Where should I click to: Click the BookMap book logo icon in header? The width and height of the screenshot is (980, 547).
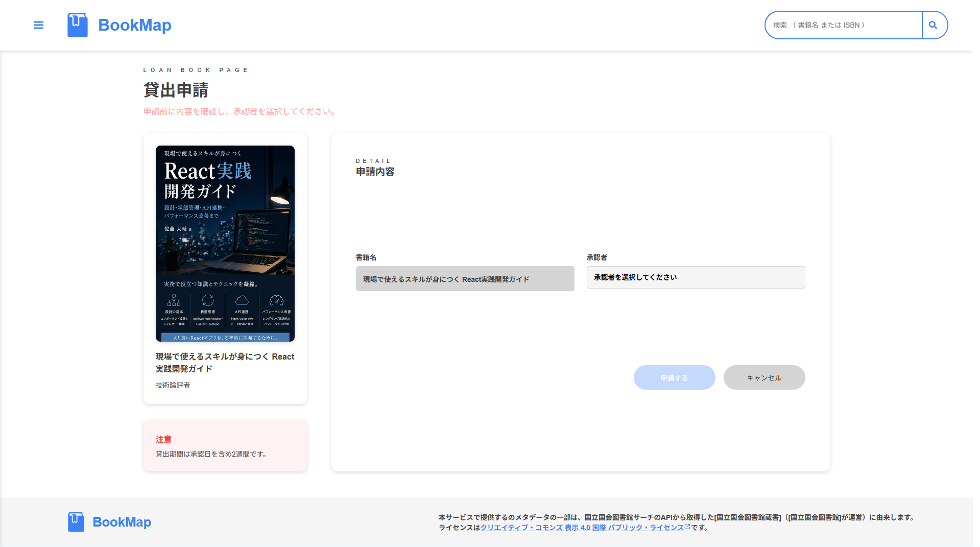(x=78, y=25)
